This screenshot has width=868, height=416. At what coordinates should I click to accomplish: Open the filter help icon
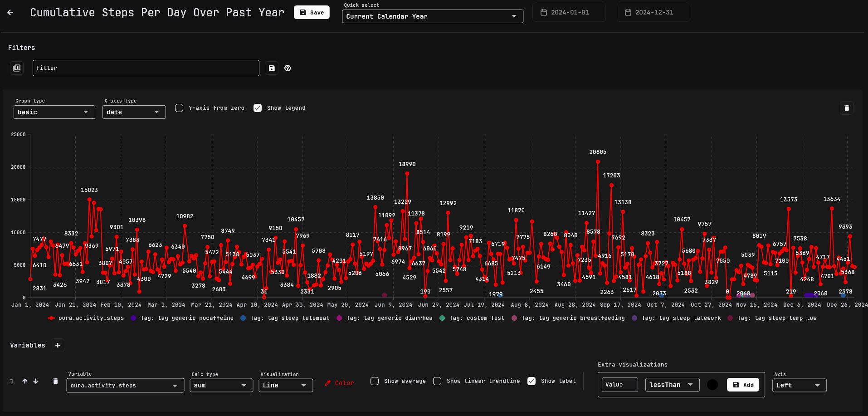point(288,68)
